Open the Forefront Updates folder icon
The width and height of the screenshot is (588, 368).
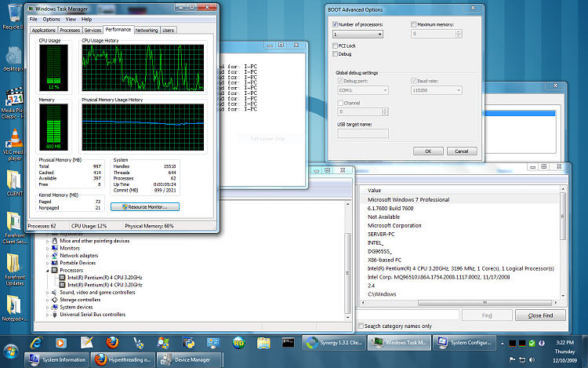tap(14, 264)
